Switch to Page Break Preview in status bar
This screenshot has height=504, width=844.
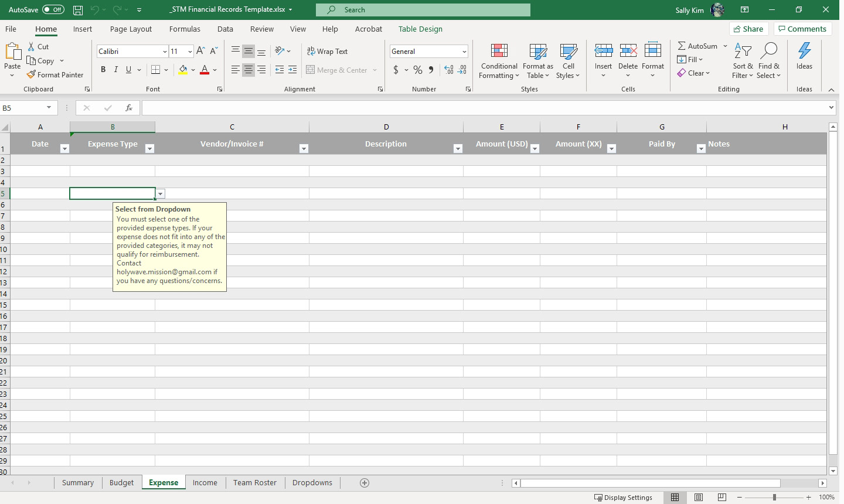(x=722, y=498)
